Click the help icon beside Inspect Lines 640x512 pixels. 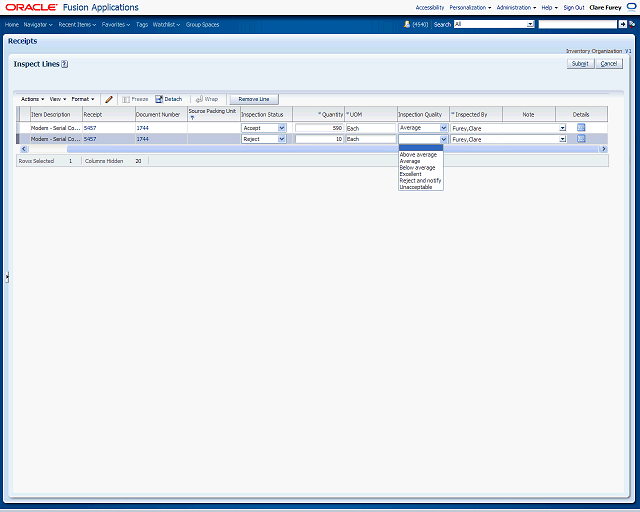[x=64, y=64]
